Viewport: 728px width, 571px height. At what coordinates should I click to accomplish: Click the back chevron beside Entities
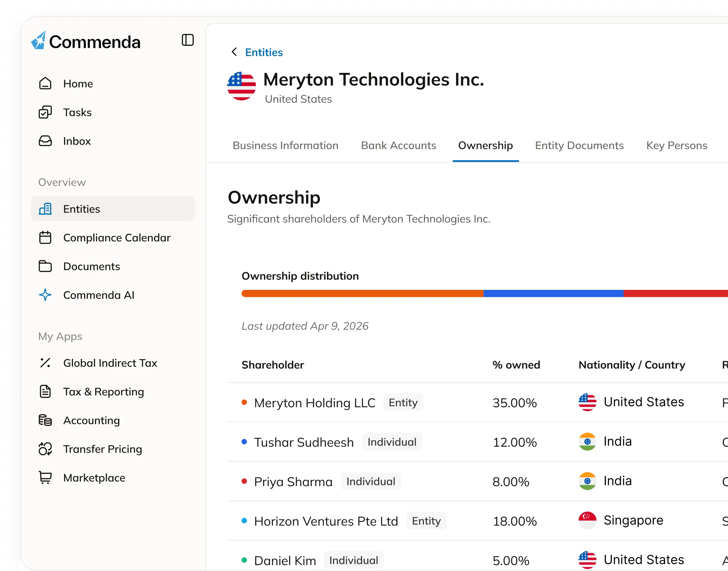(234, 52)
